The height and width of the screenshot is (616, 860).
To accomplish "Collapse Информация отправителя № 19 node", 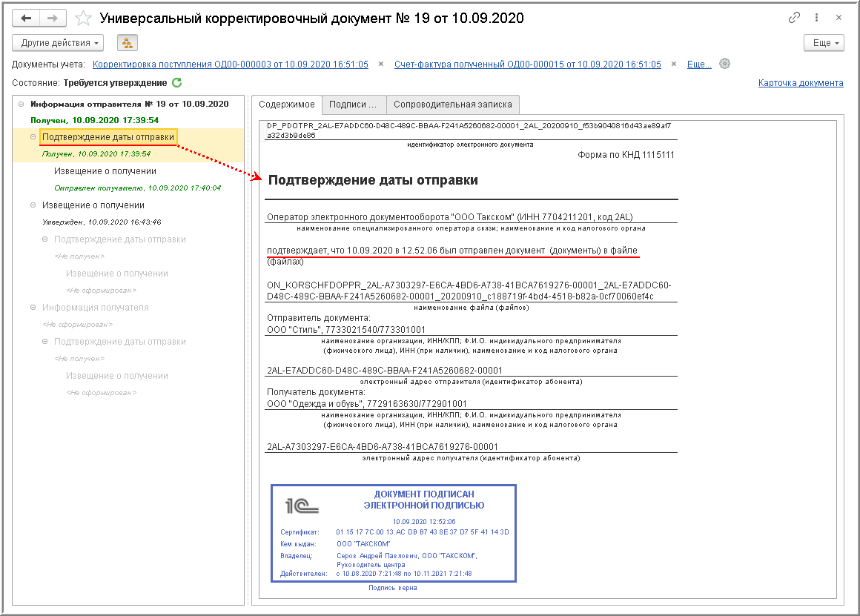I will (x=21, y=104).
